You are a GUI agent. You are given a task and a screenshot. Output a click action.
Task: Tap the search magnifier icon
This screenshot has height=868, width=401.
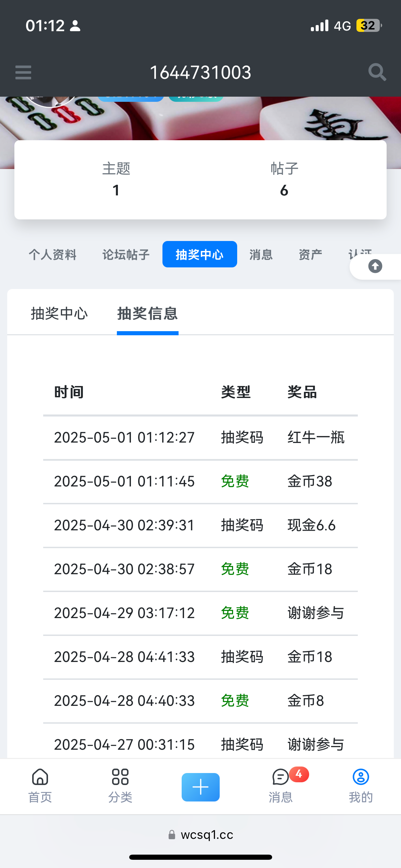pos(377,72)
